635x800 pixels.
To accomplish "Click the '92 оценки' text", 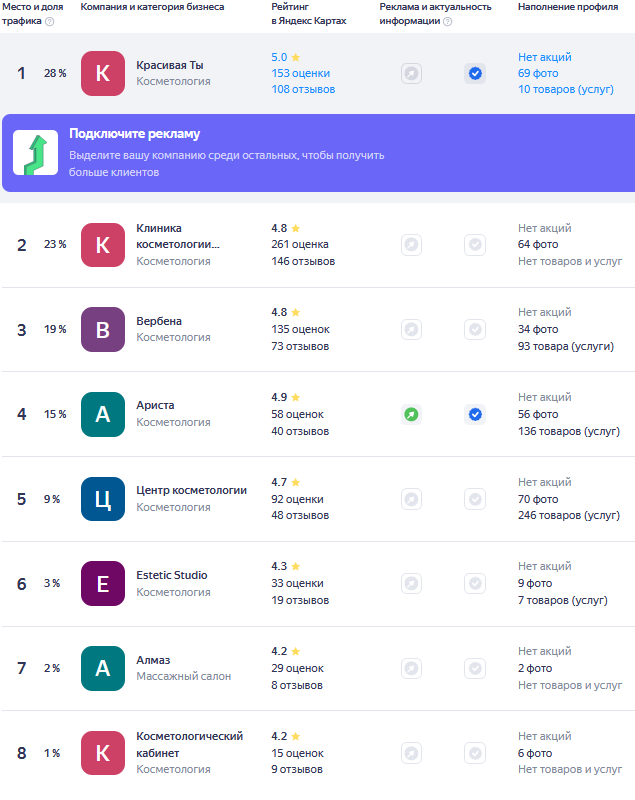I will point(297,499).
